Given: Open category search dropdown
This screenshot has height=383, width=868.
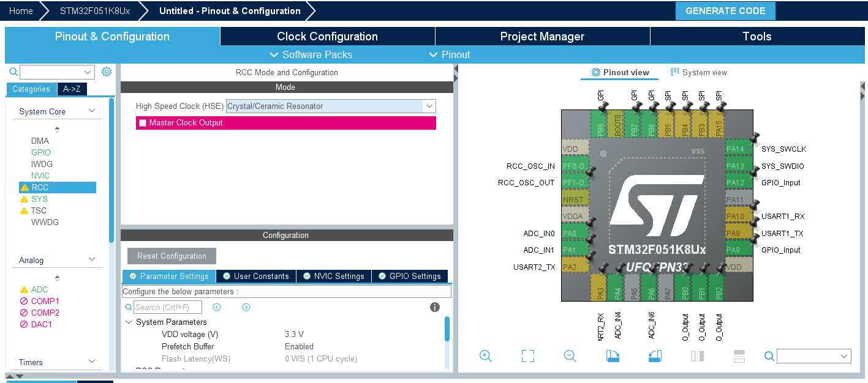Looking at the screenshot, I should click(88, 72).
